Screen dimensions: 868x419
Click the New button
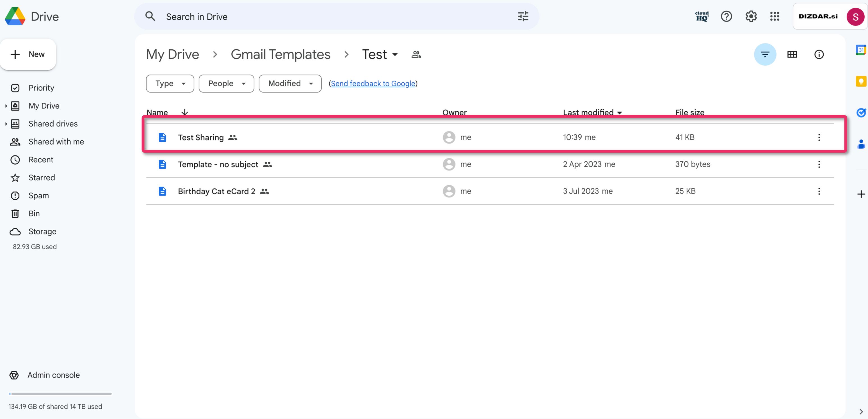[x=28, y=54]
